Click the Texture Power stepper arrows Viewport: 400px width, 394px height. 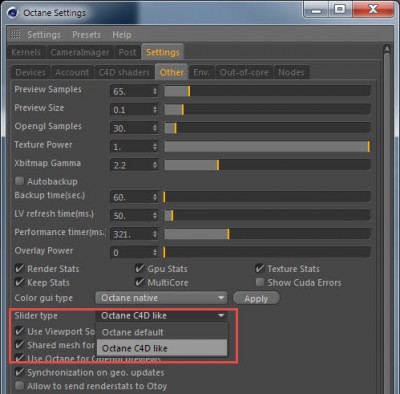tap(155, 146)
